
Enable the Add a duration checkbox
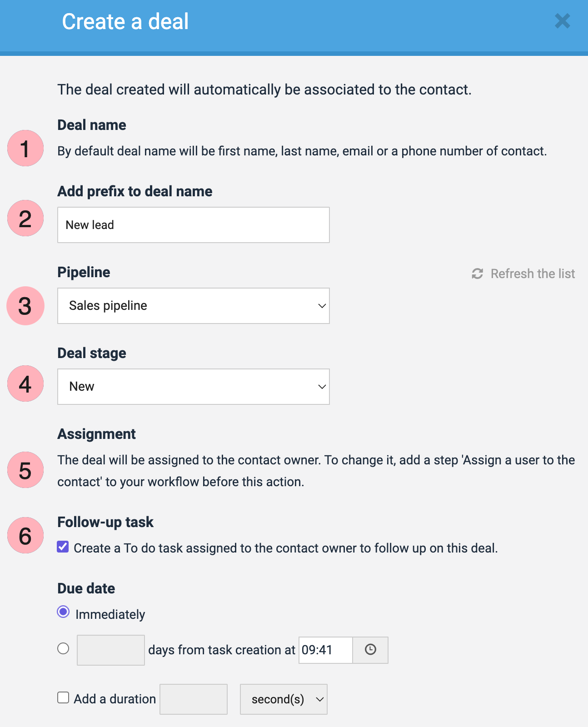tap(63, 697)
